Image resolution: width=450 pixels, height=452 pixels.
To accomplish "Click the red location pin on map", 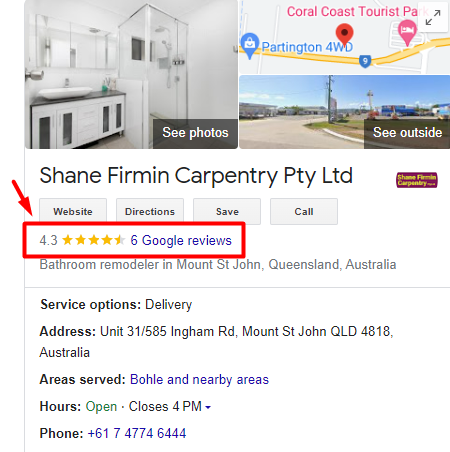I will (344, 34).
